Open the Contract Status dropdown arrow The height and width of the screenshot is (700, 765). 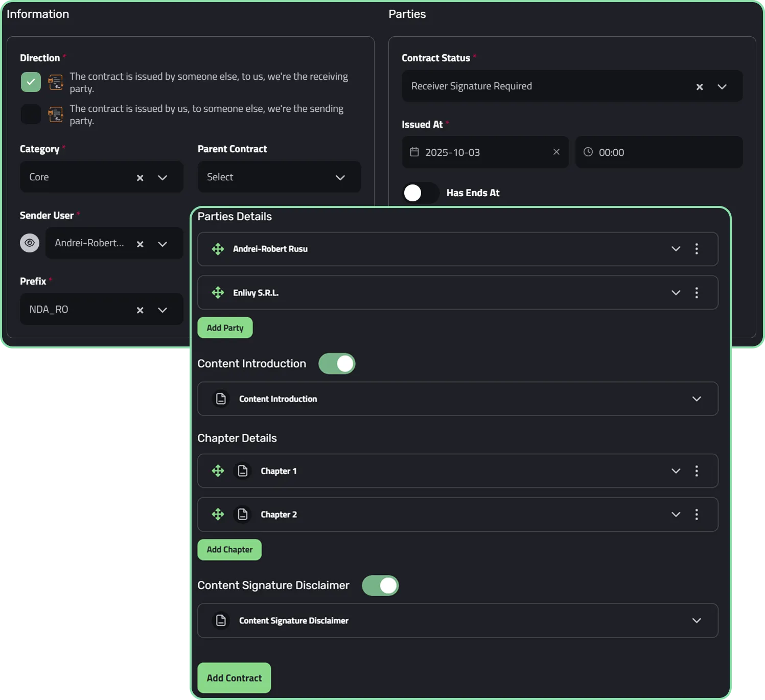[x=722, y=86]
